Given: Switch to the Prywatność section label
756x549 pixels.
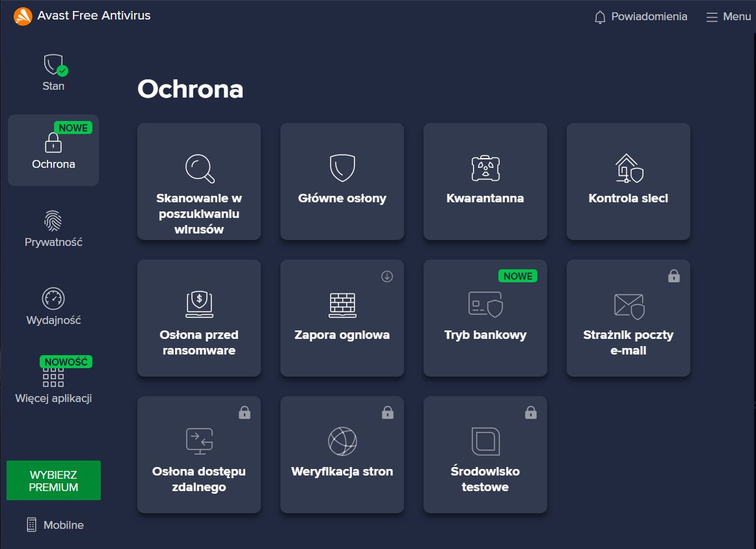Looking at the screenshot, I should point(53,242).
